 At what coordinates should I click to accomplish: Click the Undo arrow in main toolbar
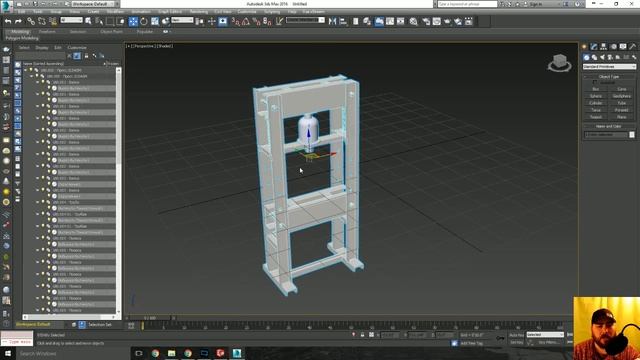(8, 21)
